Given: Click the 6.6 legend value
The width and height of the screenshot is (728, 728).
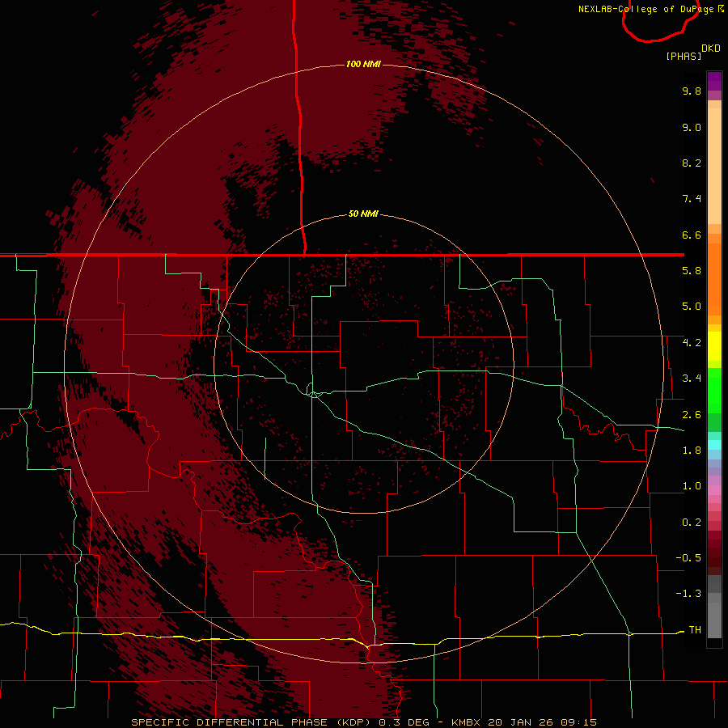Looking at the screenshot, I should point(692,235).
